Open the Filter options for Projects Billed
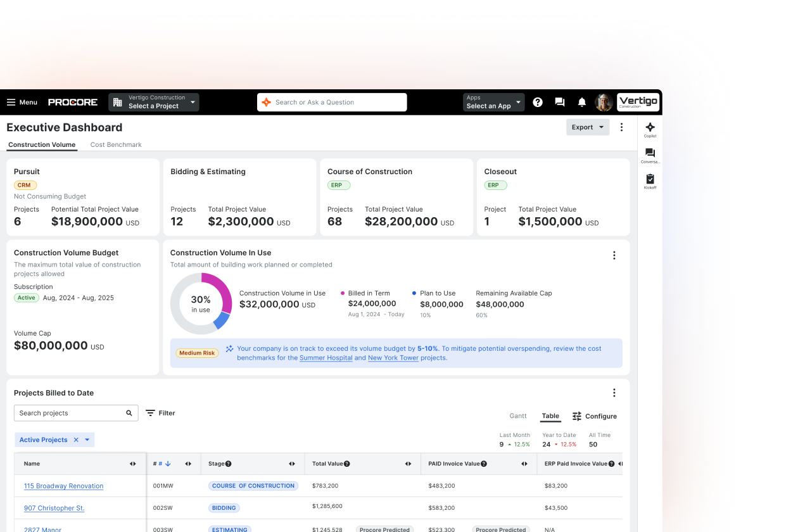798x532 pixels. tap(160, 413)
